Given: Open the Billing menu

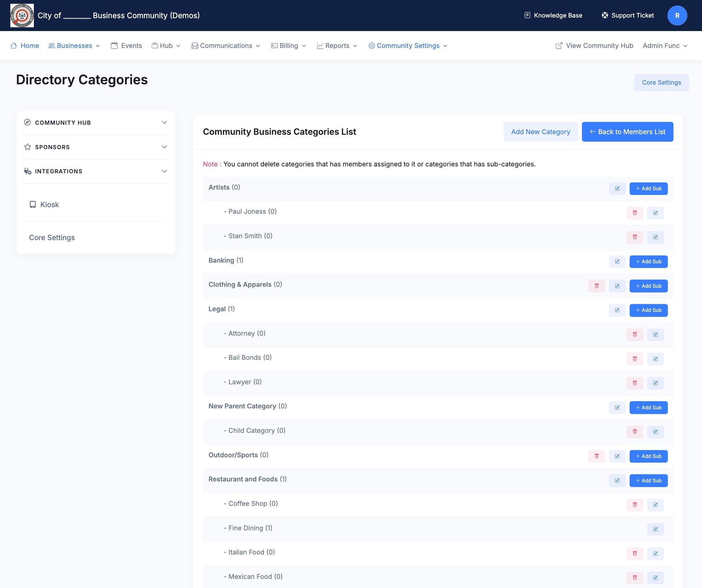Looking at the screenshot, I should (288, 45).
